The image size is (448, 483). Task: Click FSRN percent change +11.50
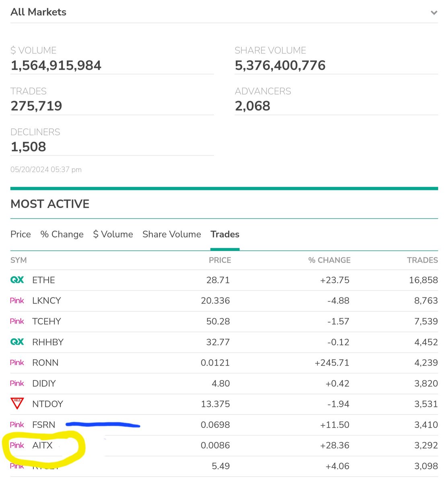click(335, 425)
